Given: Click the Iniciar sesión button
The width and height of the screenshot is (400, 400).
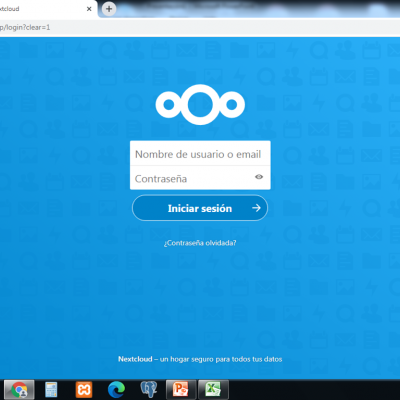Looking at the screenshot, I should [x=200, y=208].
